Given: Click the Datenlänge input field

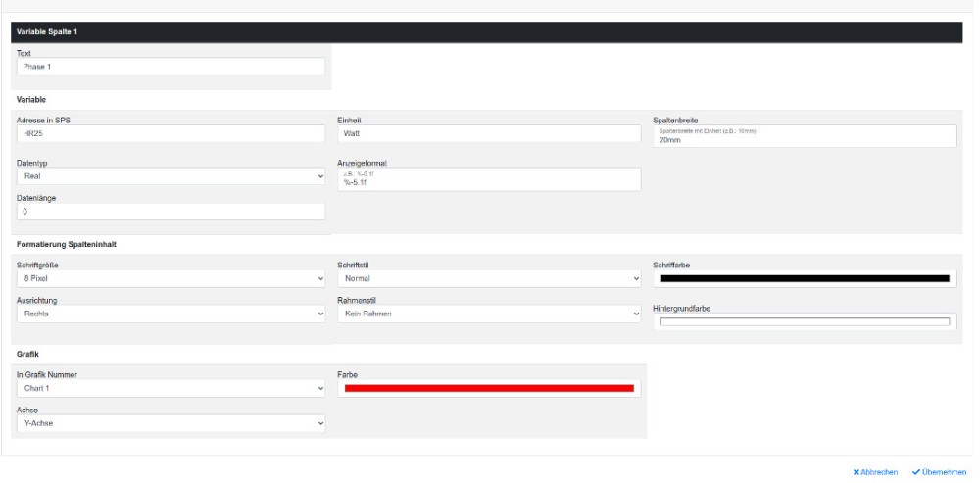Looking at the screenshot, I should [x=171, y=213].
